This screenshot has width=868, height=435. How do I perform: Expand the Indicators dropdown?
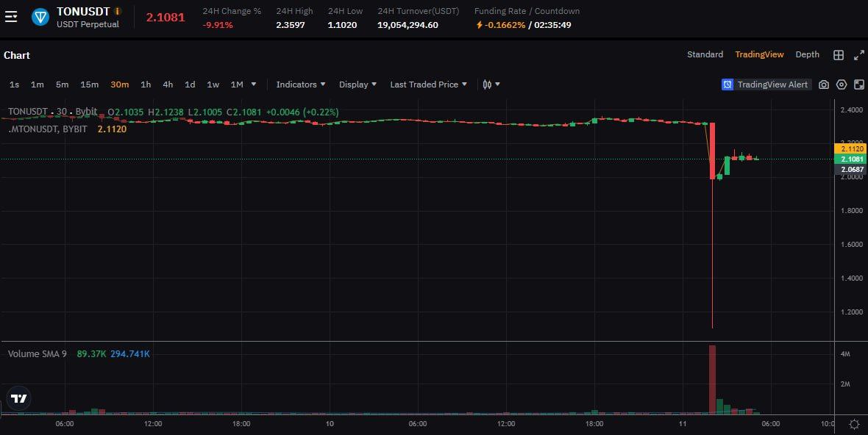coord(301,85)
